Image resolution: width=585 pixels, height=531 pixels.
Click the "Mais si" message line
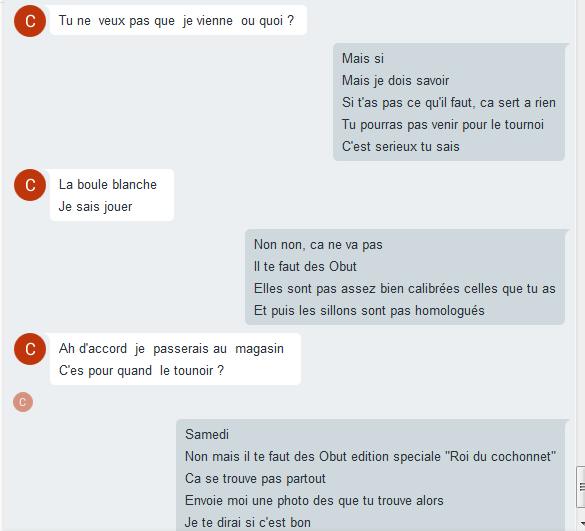363,59
